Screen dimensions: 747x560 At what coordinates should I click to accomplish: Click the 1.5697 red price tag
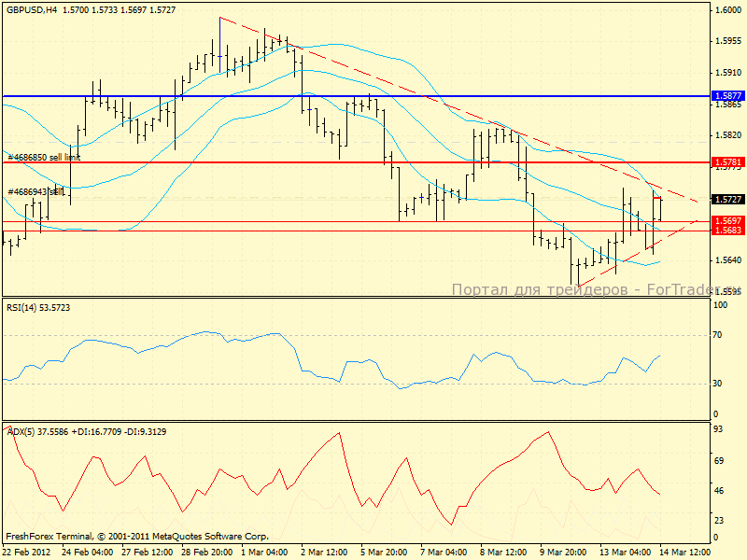[727, 221]
